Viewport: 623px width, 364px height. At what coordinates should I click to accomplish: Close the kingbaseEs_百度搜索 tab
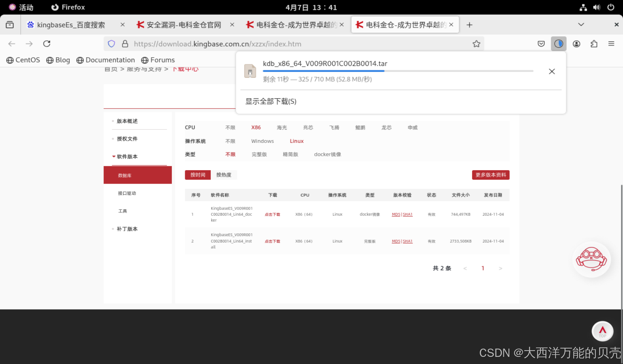click(122, 24)
